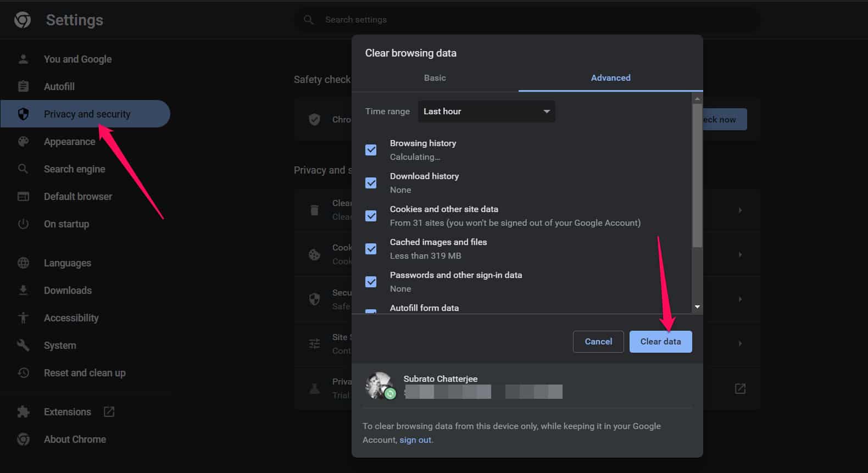Viewport: 868px width, 473px height.
Task: Click the System wrench icon
Action: pyautogui.click(x=23, y=345)
